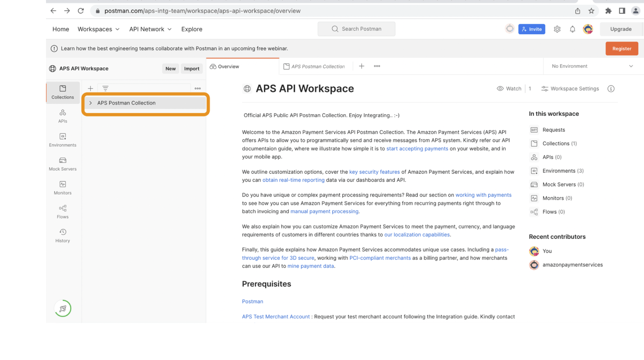Open the settings gear icon in the header

[557, 29]
